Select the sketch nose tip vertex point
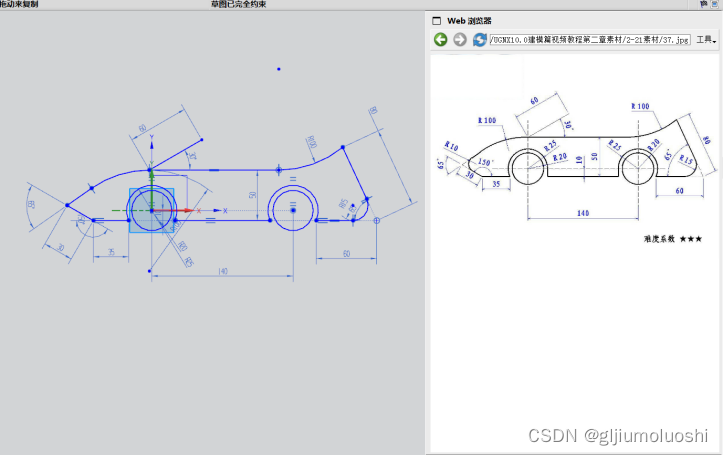Screen dimensions: 723x455 pos(67,205)
